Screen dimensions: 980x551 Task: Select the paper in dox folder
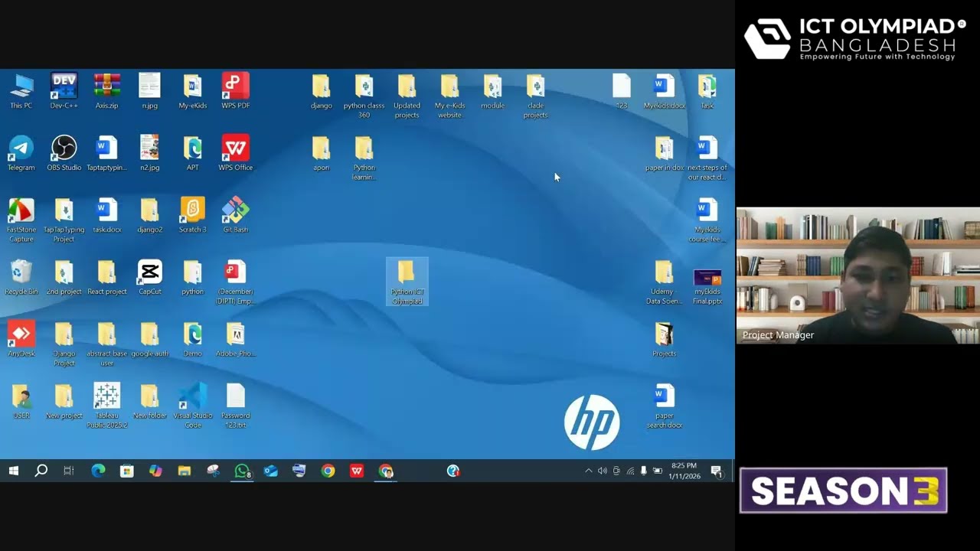point(665,153)
